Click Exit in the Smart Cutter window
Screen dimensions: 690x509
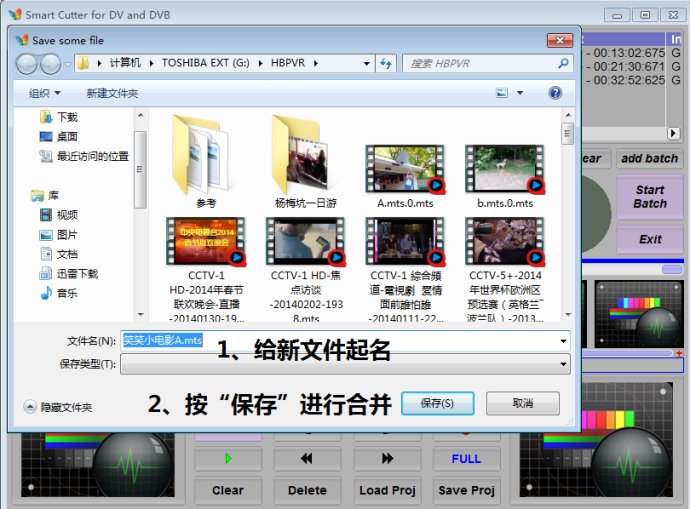click(x=650, y=239)
